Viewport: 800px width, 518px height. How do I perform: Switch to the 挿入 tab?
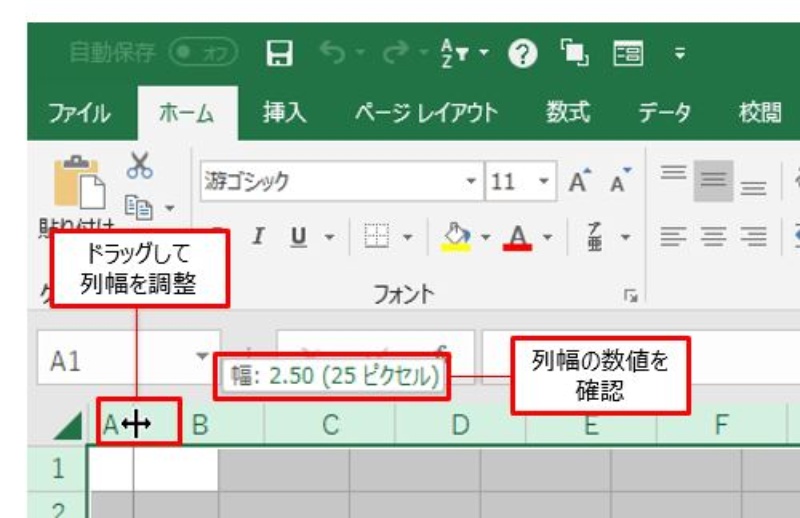tap(284, 113)
